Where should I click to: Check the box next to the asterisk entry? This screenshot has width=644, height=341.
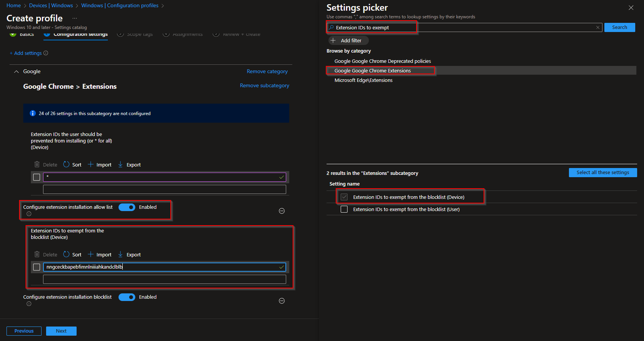point(37,177)
